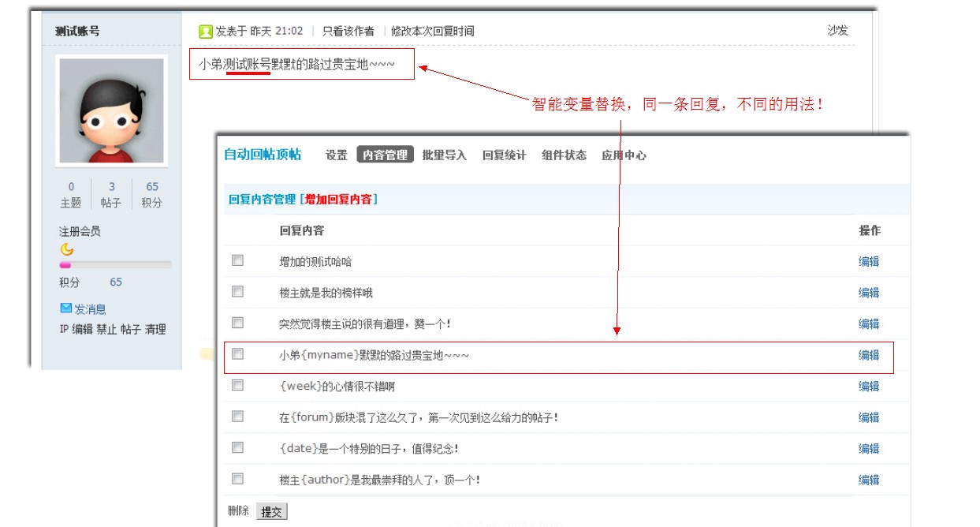Click 只看该作者 link

tap(348, 32)
